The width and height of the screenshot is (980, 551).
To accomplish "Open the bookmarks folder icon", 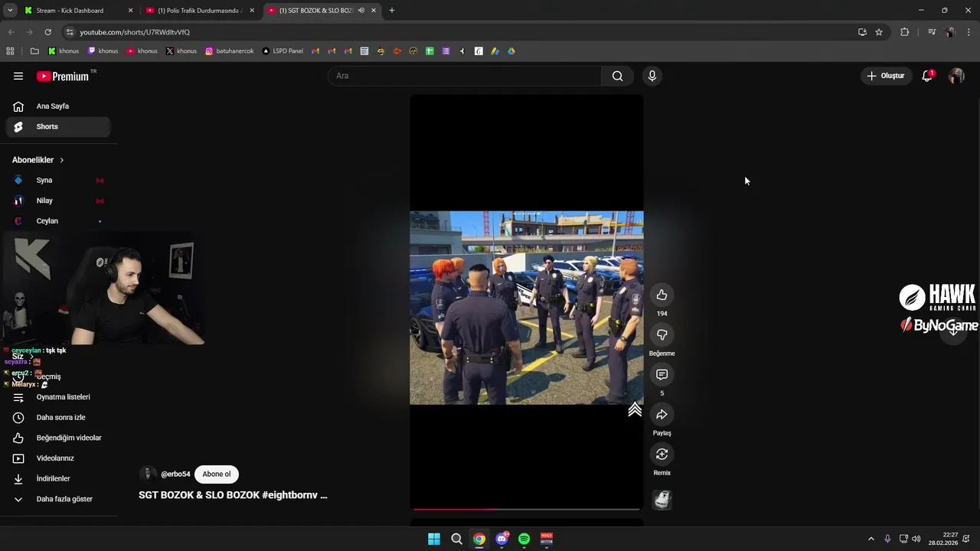I will (x=34, y=51).
